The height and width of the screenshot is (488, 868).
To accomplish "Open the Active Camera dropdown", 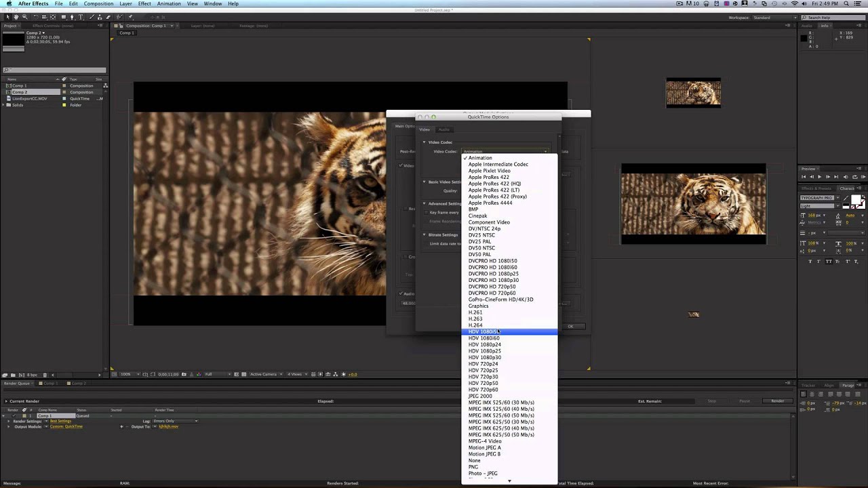I will [x=266, y=374].
